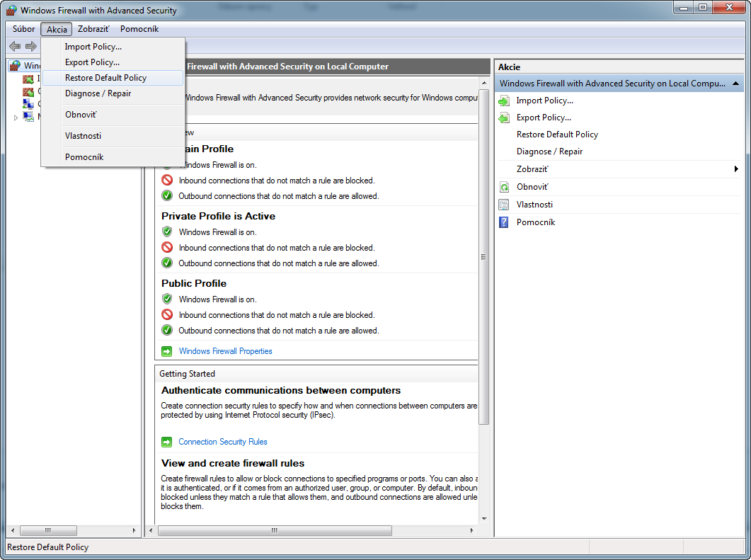Select the Monitoring icon in the tree

(28, 117)
